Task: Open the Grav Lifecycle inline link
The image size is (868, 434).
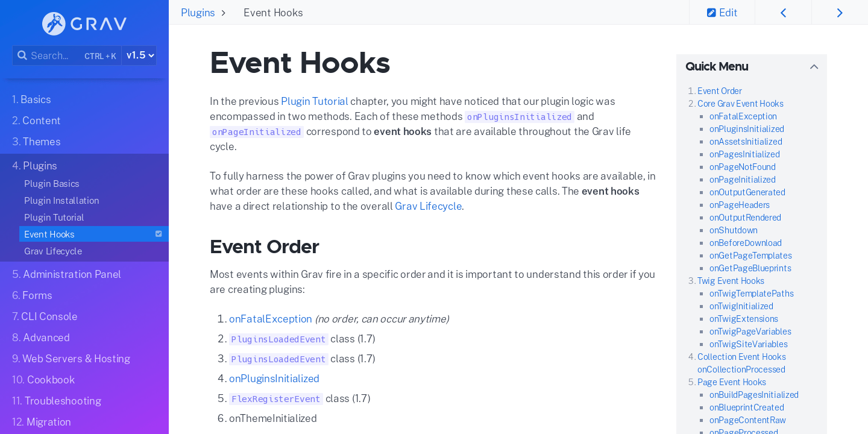Action: (x=428, y=206)
